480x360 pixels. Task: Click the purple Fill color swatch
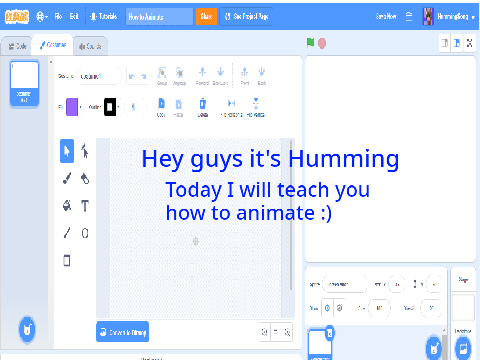pyautogui.click(x=72, y=107)
